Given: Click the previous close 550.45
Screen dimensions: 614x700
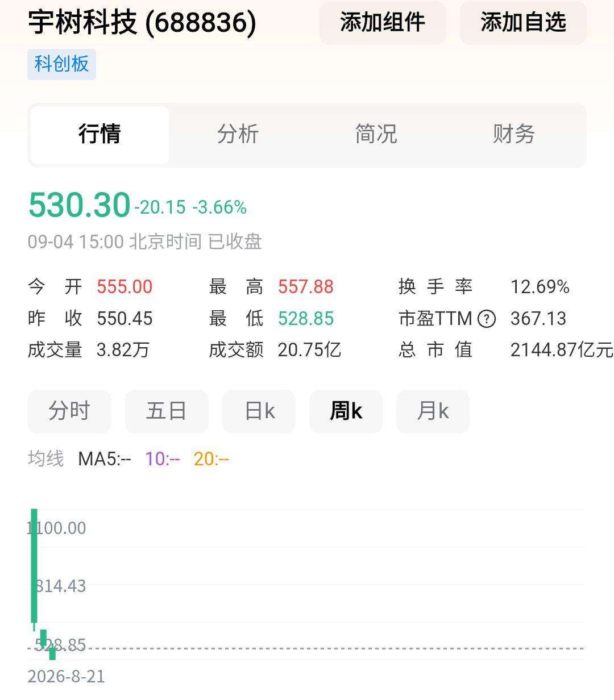Looking at the screenshot, I should click(x=125, y=319).
